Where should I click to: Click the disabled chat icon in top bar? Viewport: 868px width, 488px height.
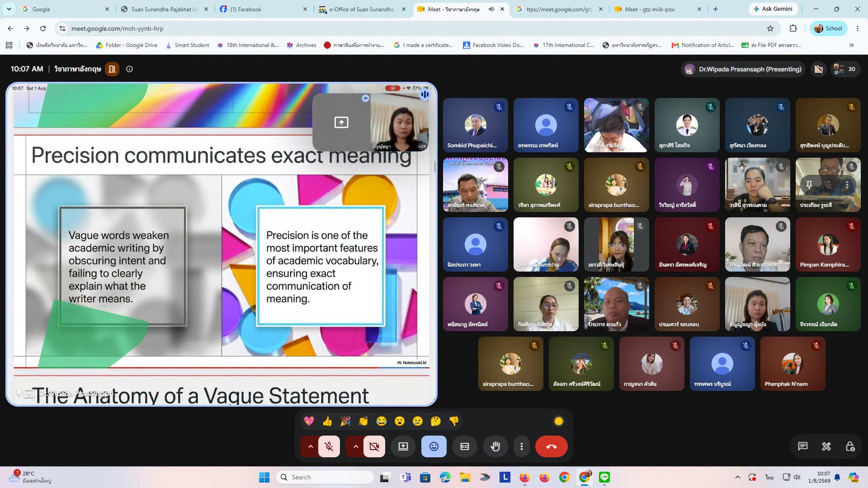819,69
